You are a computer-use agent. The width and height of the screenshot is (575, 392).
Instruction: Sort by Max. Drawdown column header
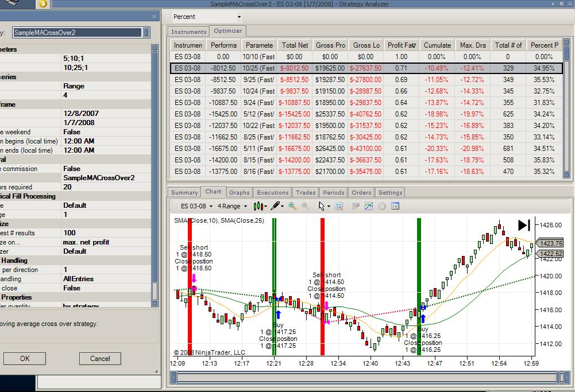point(473,45)
